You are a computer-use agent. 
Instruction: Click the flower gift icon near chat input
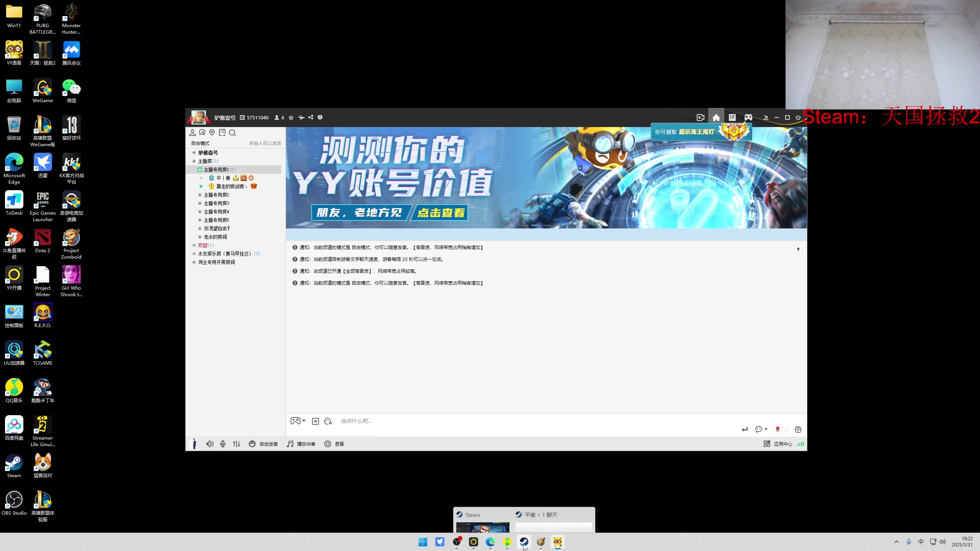(x=777, y=429)
